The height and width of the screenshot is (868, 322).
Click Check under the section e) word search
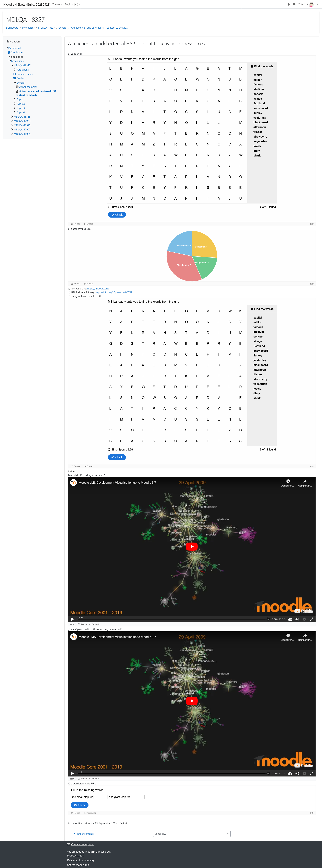point(117,457)
